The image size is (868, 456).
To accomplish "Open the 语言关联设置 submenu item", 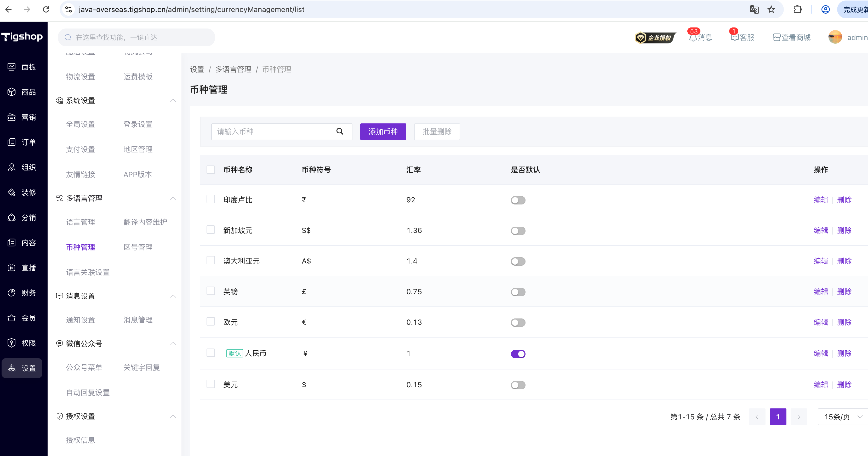I will [x=88, y=272].
